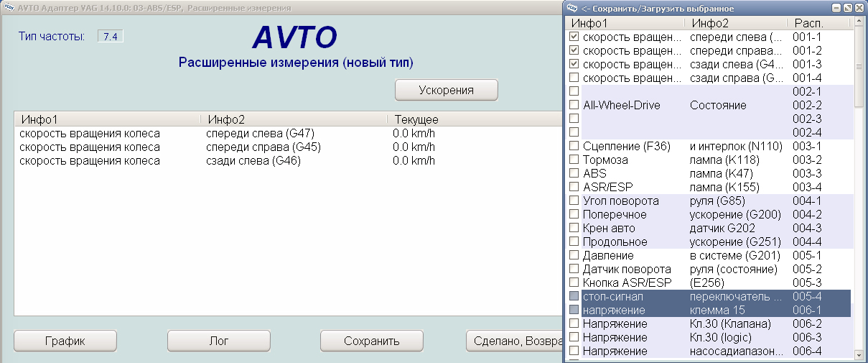The image size is (868, 363).
Task: Select main table row спереди слева (G47)
Action: (290, 133)
